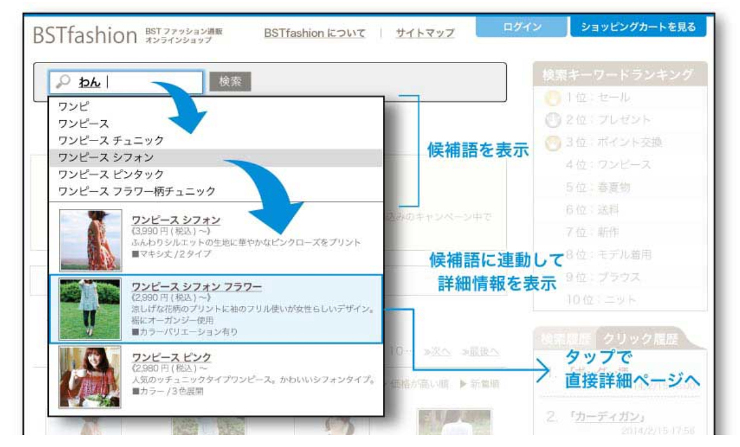Viewport: 740px width, 447px height.
Task: Click the bronze medal icon beside ポイント交換
Action: point(550,142)
